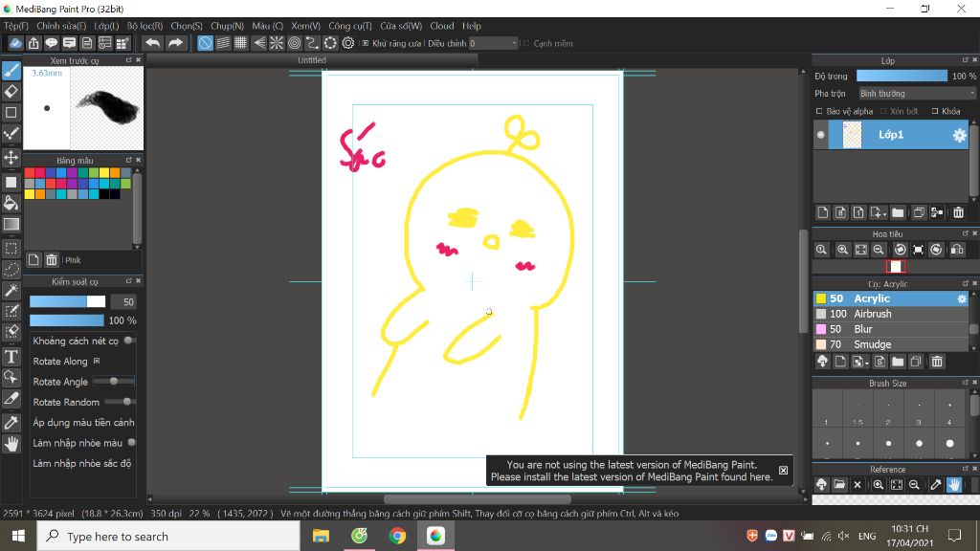Click the Windows search box
This screenshot has width=980, height=551.
pos(168,536)
